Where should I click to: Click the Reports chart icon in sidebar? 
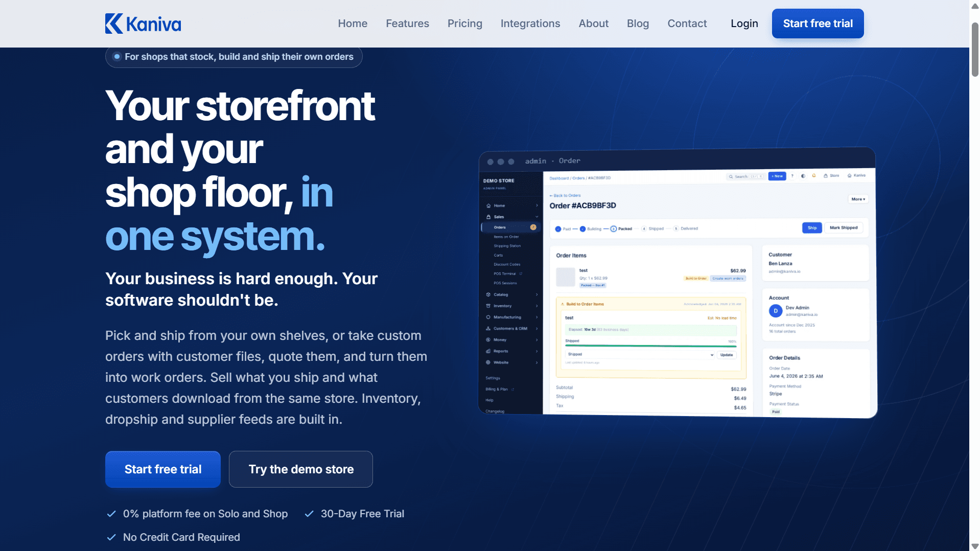[488, 351]
